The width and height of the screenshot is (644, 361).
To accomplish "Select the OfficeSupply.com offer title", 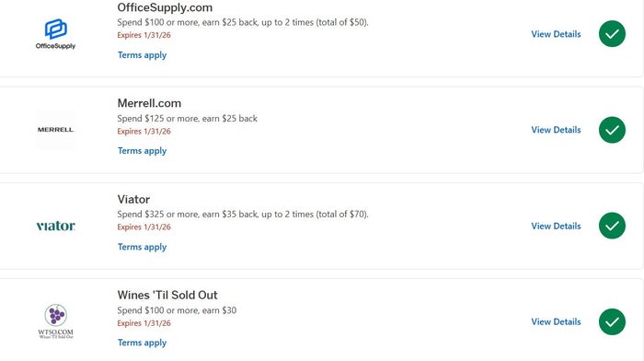I will tap(165, 7).
